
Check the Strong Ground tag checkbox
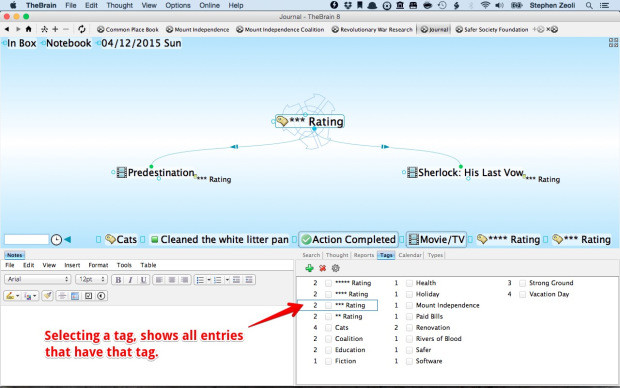522,283
